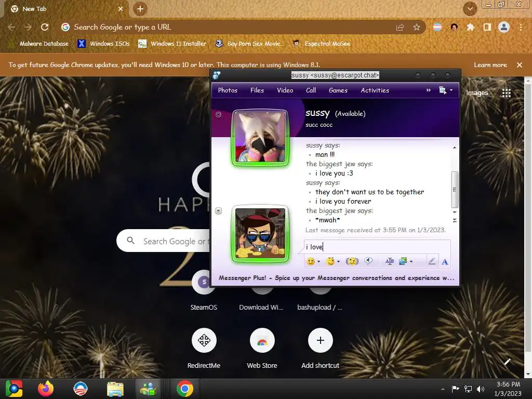Image resolution: width=532 pixels, height=399 pixels.
Task: Reload the page in Chrome
Action: [45, 27]
